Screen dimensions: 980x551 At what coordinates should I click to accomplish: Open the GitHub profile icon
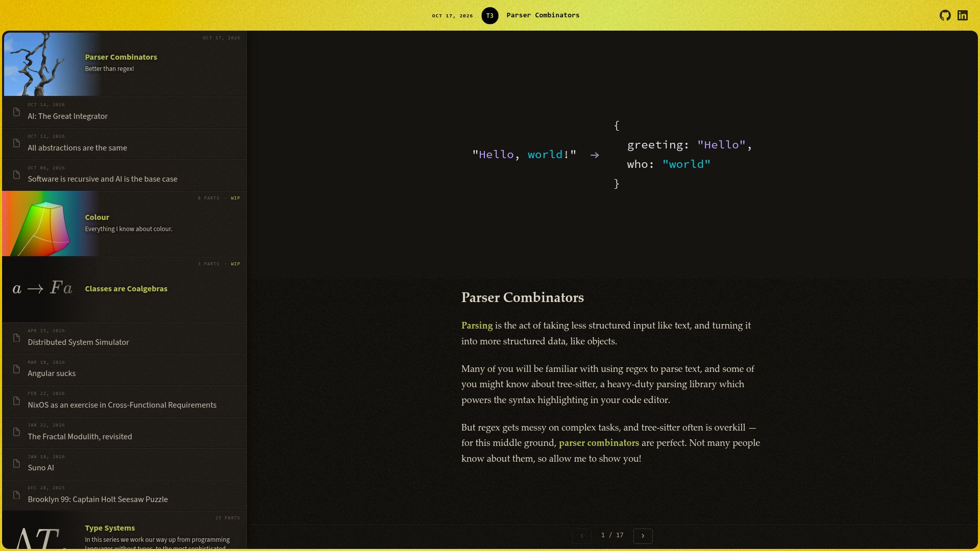click(x=945, y=15)
